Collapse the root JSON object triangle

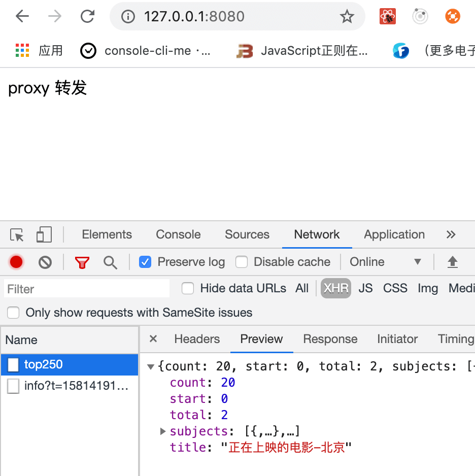pyautogui.click(x=151, y=366)
